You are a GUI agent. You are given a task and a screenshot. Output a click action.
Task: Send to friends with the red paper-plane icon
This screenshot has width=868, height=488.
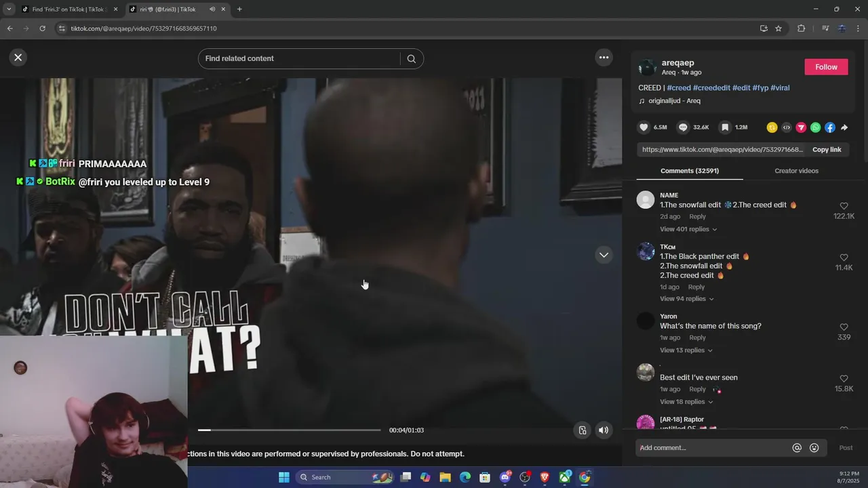tap(801, 127)
